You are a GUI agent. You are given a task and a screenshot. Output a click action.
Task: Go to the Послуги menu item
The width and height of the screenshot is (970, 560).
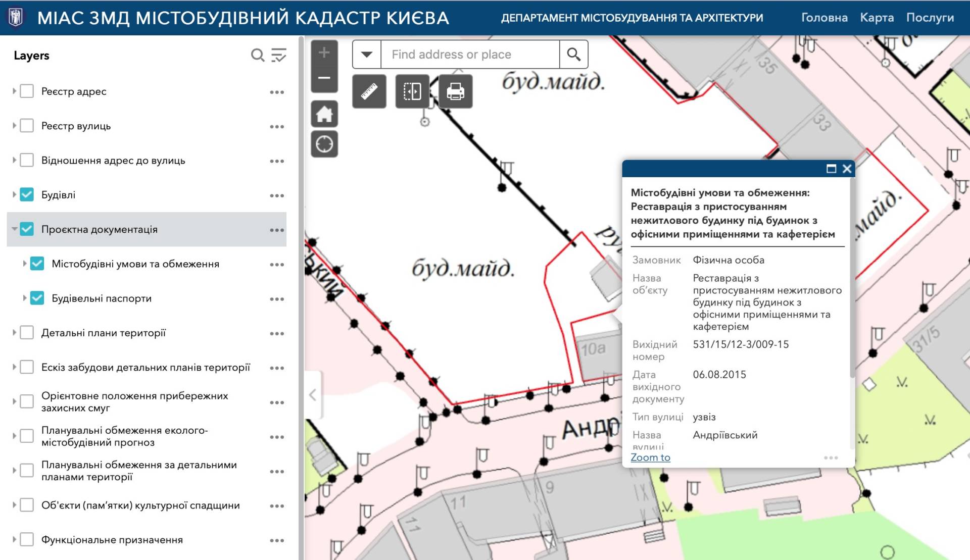(930, 18)
